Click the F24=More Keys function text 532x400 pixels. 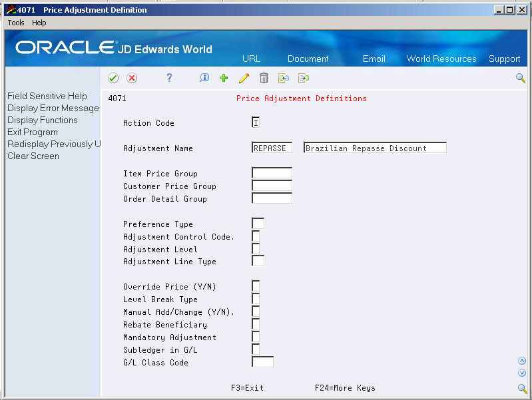coord(345,388)
